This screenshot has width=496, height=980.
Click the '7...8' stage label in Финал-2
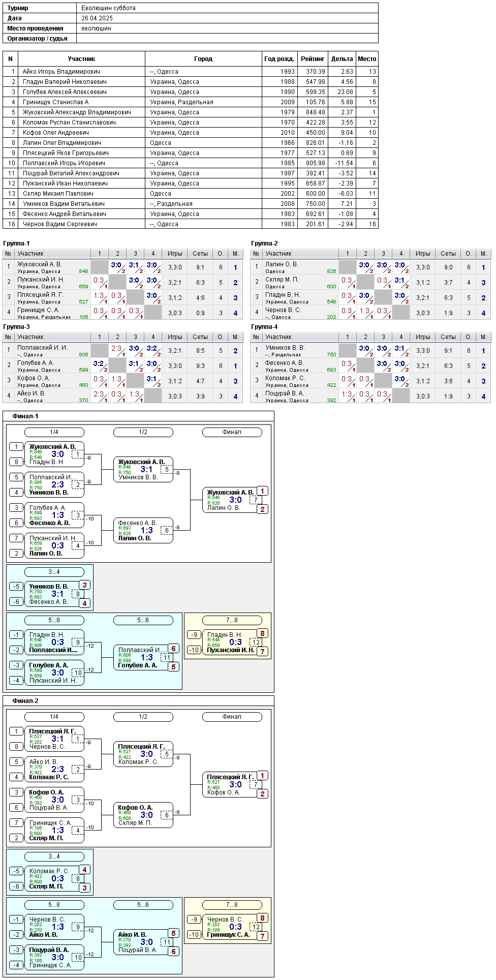tap(232, 905)
